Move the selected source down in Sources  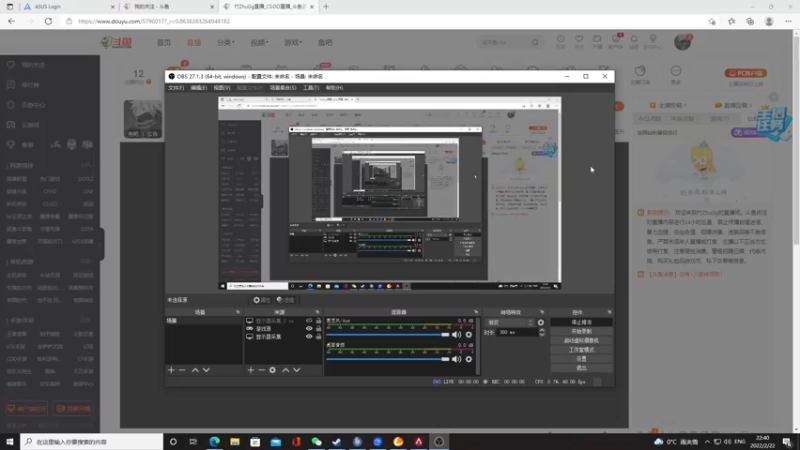coord(296,370)
